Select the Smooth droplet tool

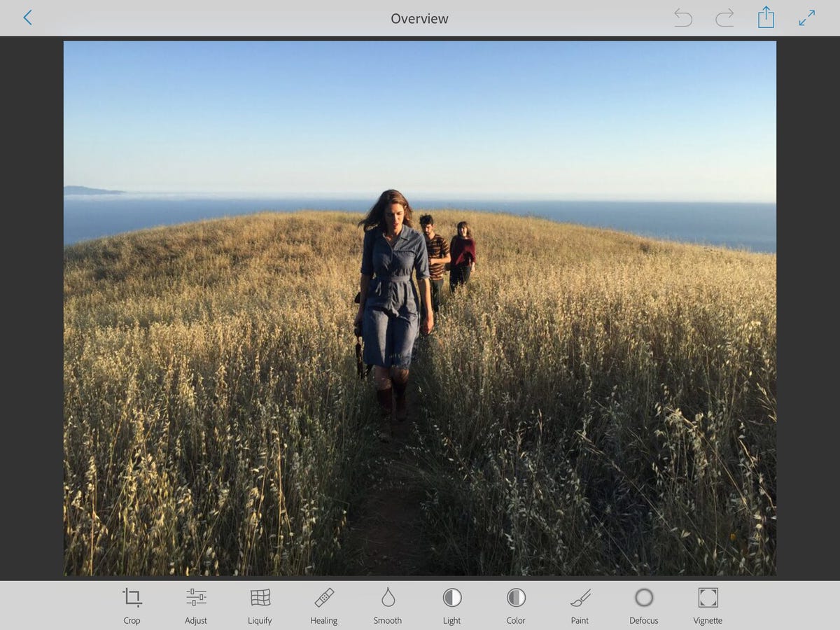click(x=387, y=598)
